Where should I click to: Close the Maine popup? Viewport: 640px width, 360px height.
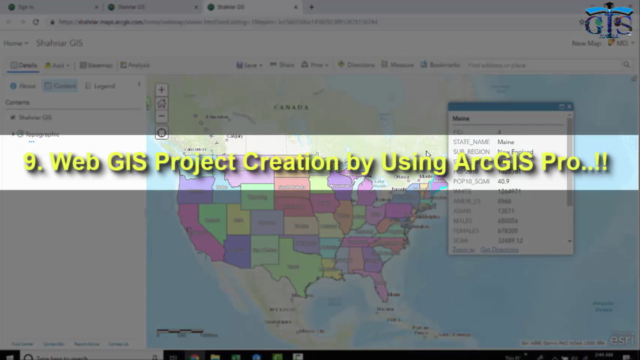(569, 107)
